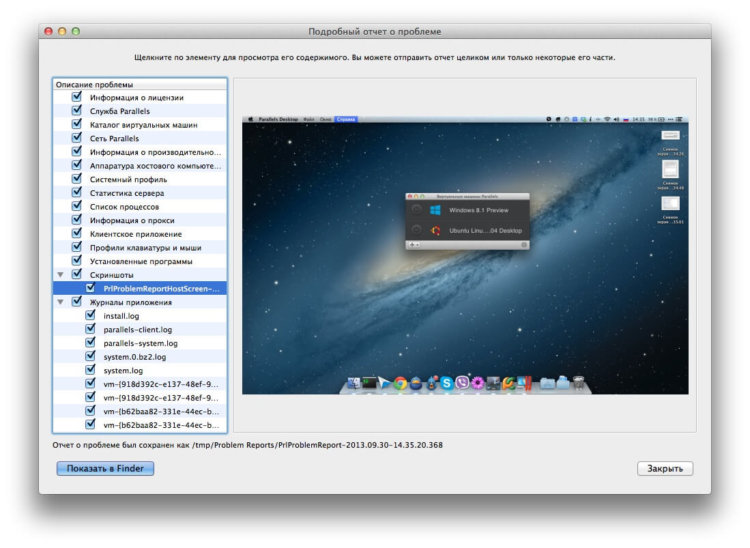This screenshot has width=750, height=548.
Task: Select PrlProblemReportHostScreen file row
Action: pos(140,288)
